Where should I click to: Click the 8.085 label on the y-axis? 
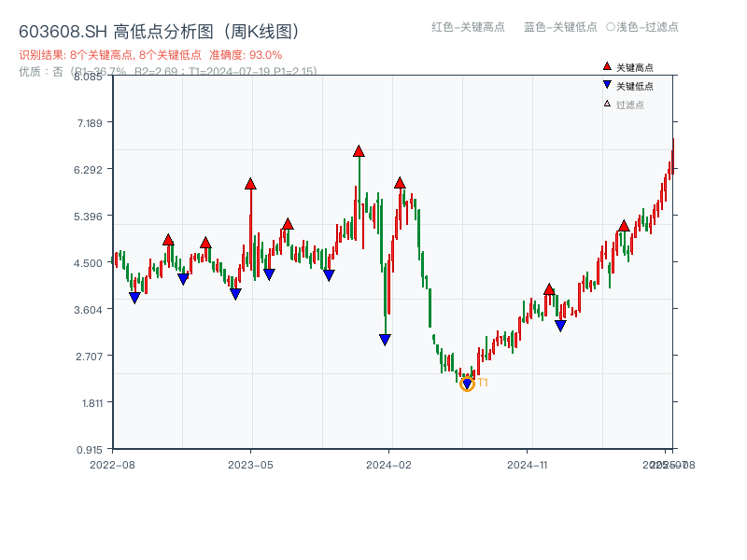tap(87, 79)
